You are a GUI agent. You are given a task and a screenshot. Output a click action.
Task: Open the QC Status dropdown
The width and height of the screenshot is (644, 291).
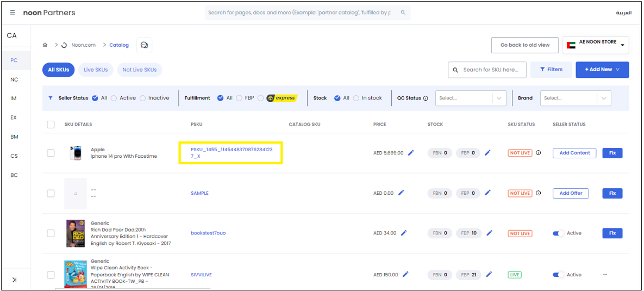coord(471,98)
